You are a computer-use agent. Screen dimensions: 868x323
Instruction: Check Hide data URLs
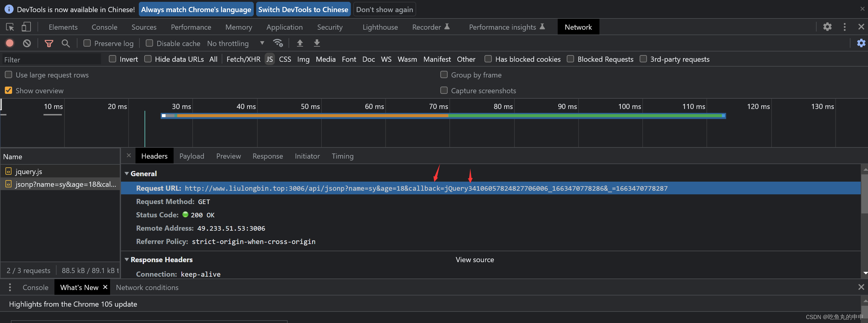coord(148,59)
